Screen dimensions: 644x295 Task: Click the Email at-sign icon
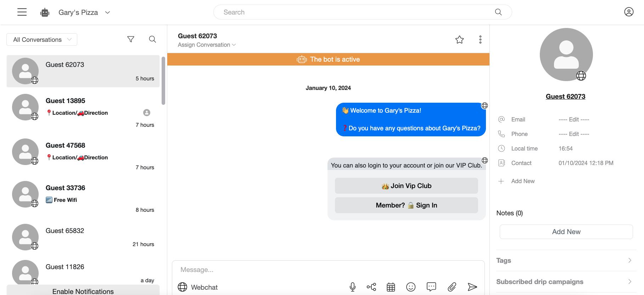coord(502,119)
